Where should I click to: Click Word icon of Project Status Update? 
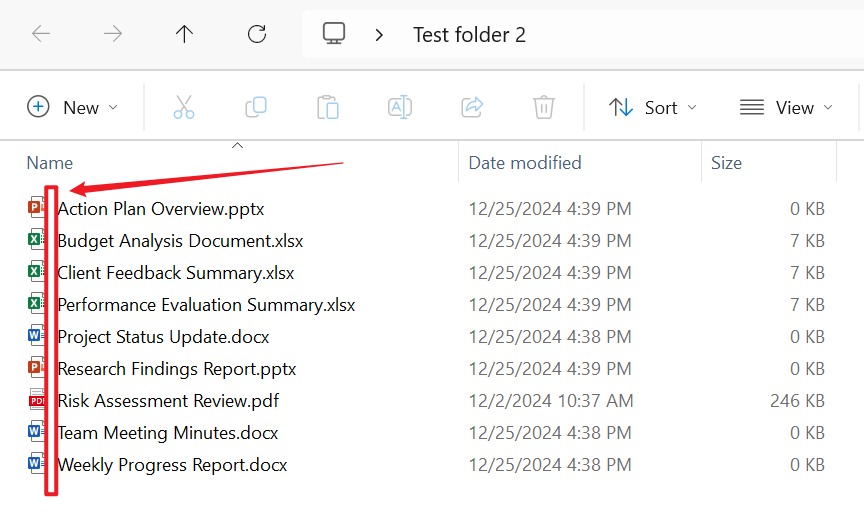tap(36, 335)
